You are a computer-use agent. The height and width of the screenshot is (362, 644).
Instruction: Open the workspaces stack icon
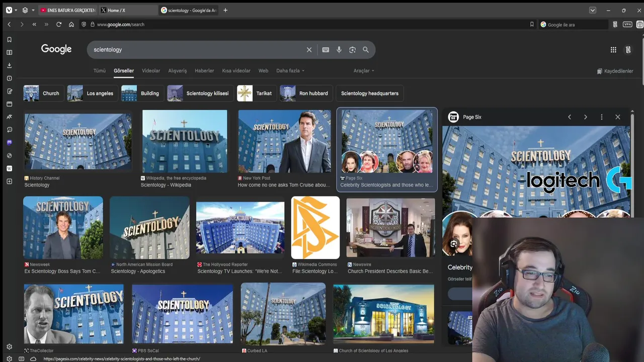[x=25, y=10]
